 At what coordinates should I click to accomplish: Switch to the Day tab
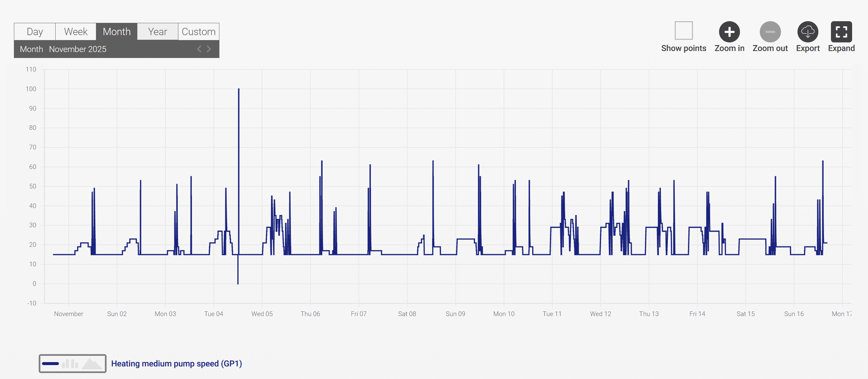tap(35, 32)
